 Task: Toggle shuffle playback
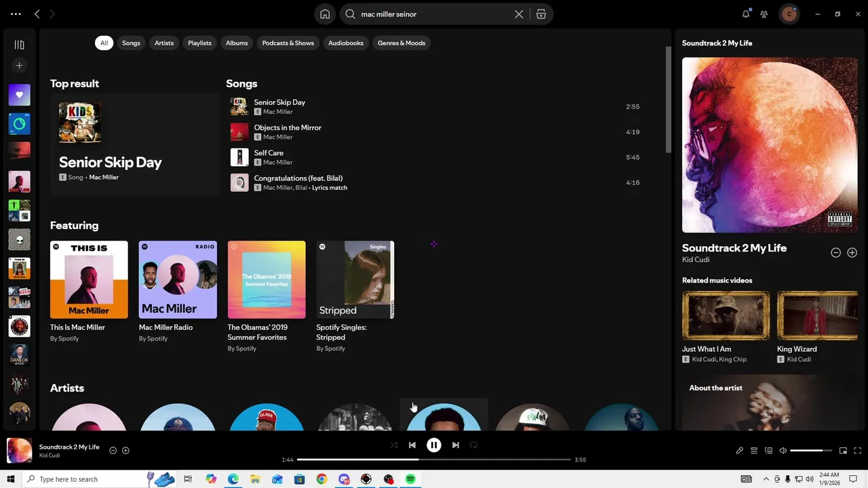[x=393, y=445]
